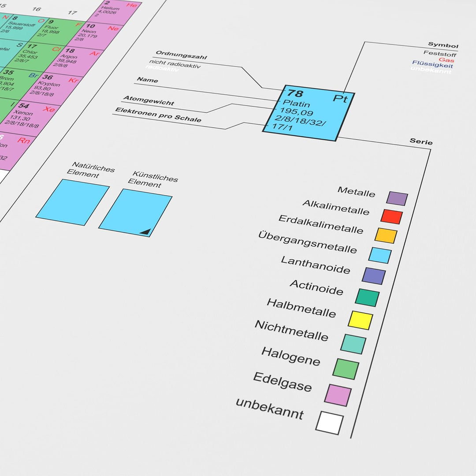Click the purple Metalle color swatch
Image resolution: width=476 pixels, height=476 pixels.
click(397, 198)
